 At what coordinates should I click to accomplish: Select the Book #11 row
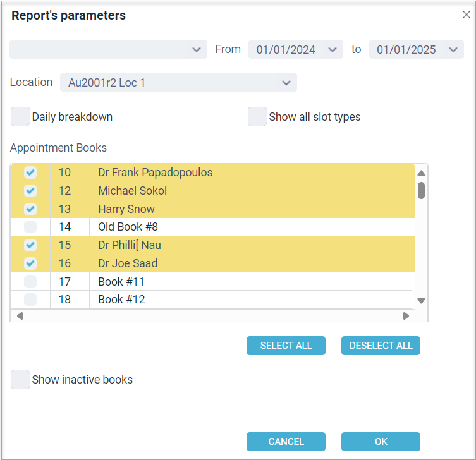tap(211, 282)
